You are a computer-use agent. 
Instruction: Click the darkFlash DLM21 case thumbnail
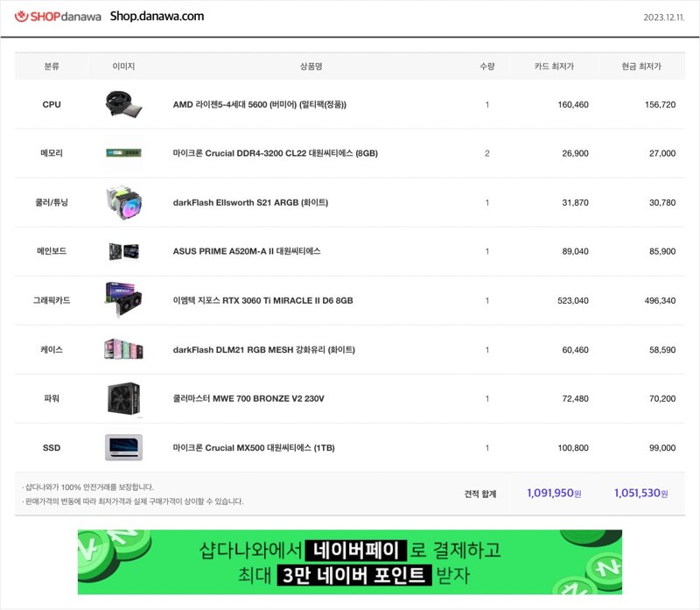(123, 349)
